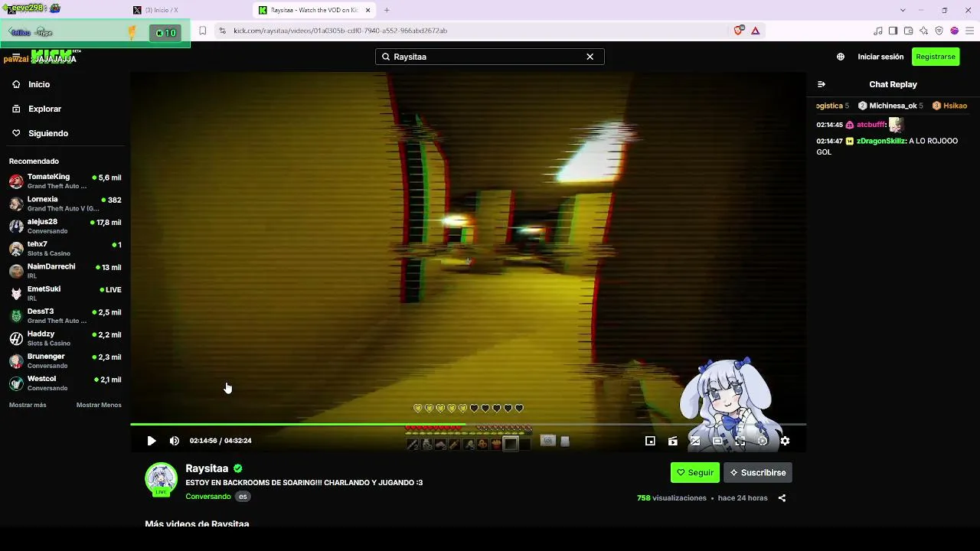980x551 pixels.
Task: Open TomateKing recommended channel
Action: pyautogui.click(x=65, y=181)
